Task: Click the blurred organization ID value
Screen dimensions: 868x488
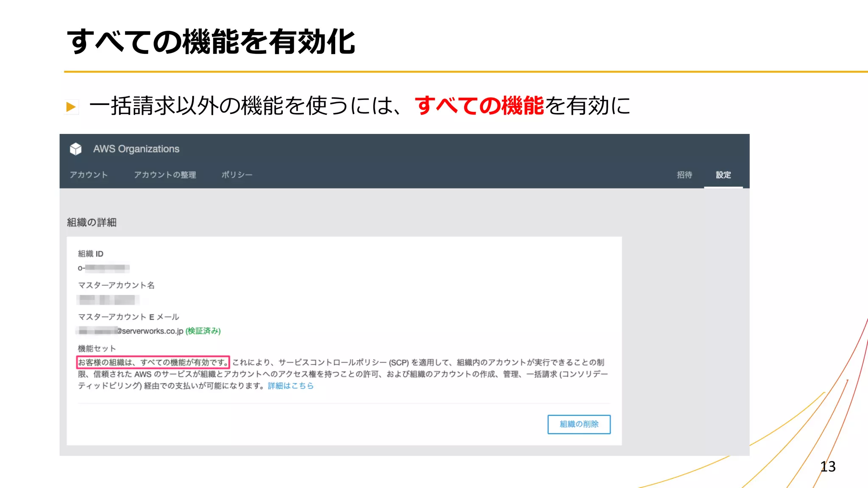Action: pos(104,268)
